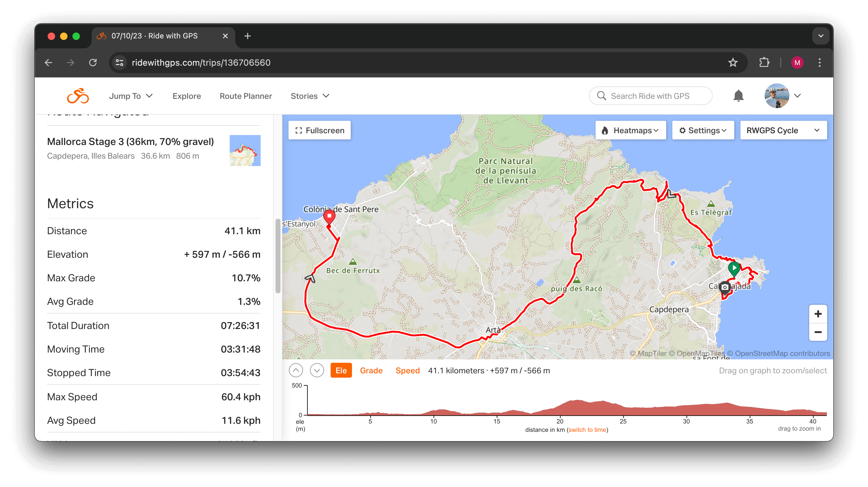Zoom in the map with plus button
The width and height of the screenshot is (868, 487).
(818, 314)
